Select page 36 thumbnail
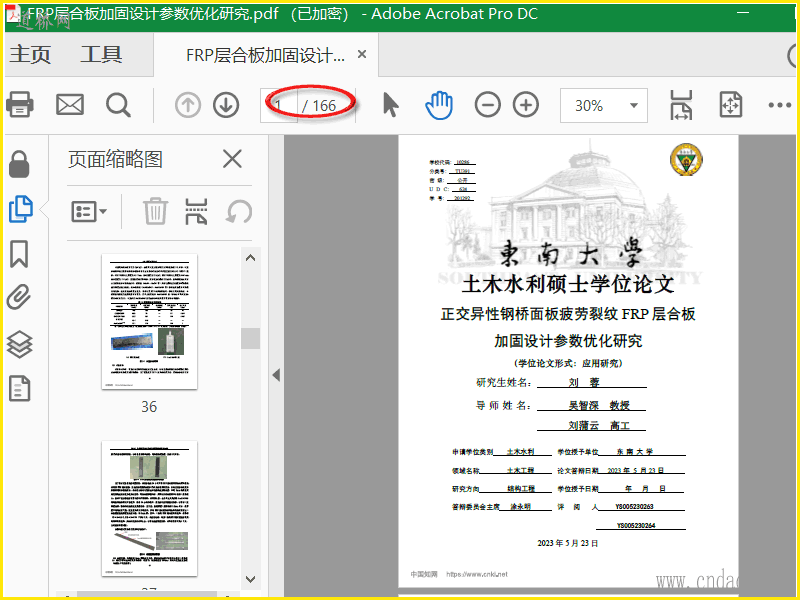 point(149,321)
